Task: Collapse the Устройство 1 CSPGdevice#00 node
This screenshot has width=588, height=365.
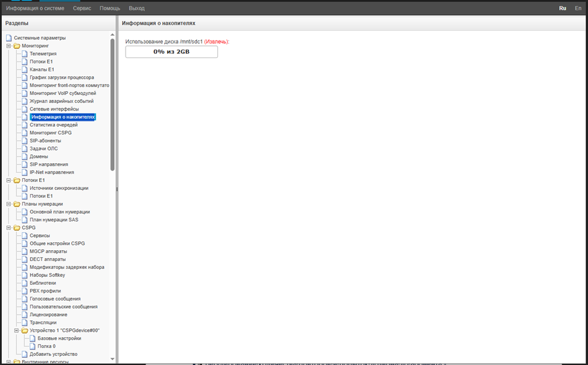Action: [16, 331]
